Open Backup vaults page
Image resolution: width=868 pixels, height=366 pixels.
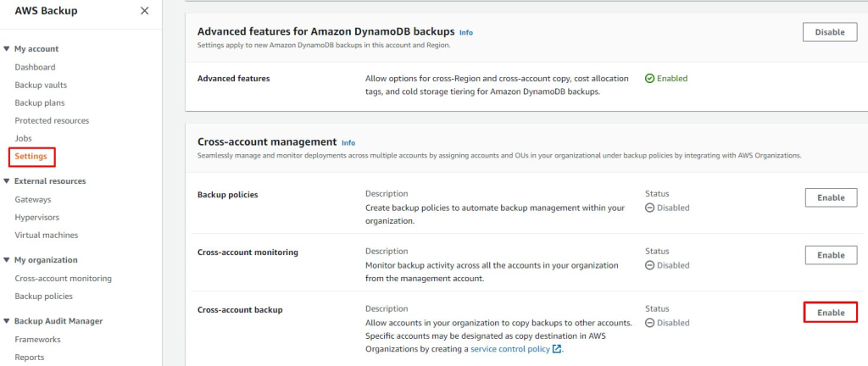[x=41, y=85]
